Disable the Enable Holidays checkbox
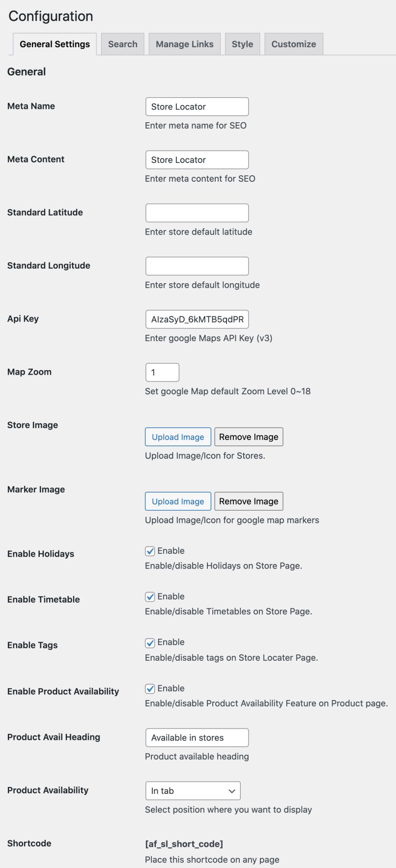The height and width of the screenshot is (868, 396). [x=150, y=551]
